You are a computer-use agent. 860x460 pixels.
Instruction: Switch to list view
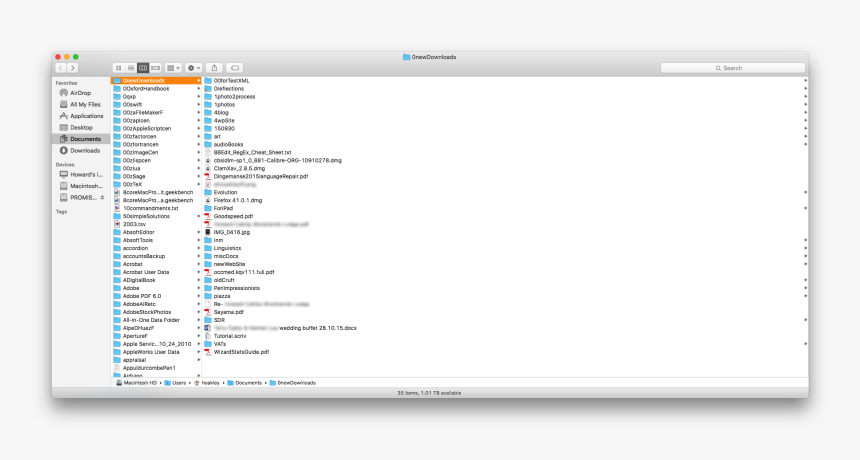(x=131, y=68)
